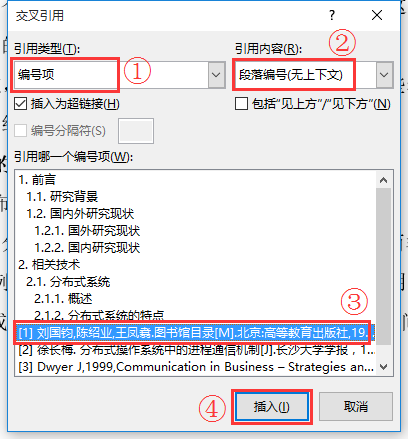
Task: Click the 编号分隔符 checkbox
Action: [21, 130]
